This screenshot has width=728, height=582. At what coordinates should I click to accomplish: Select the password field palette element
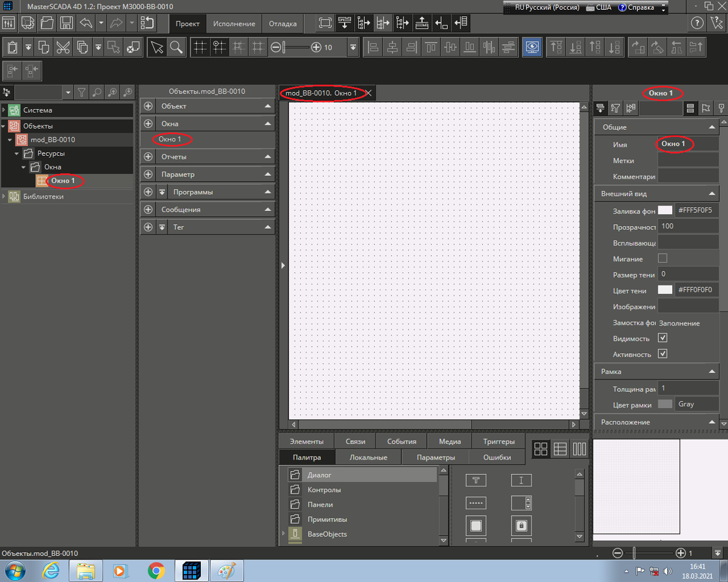tap(476, 503)
